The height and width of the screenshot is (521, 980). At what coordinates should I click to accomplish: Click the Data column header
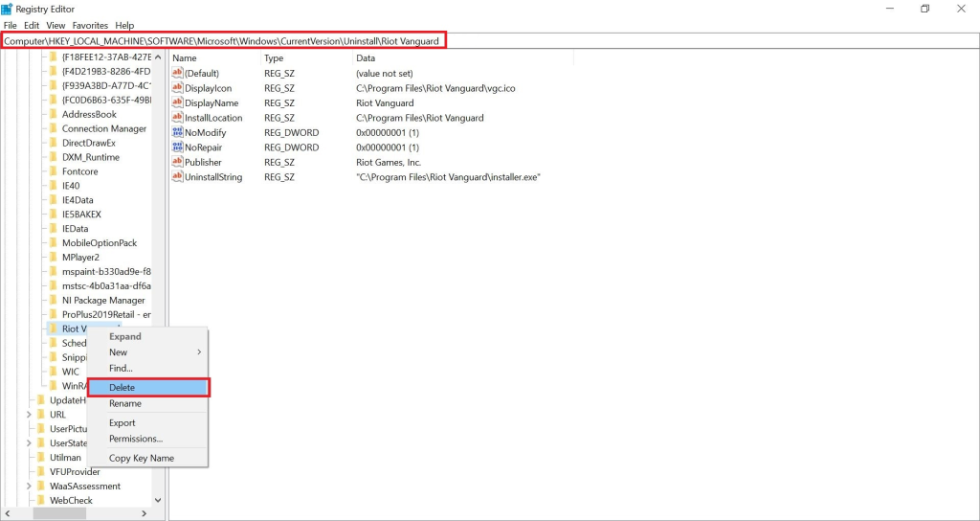(462, 58)
